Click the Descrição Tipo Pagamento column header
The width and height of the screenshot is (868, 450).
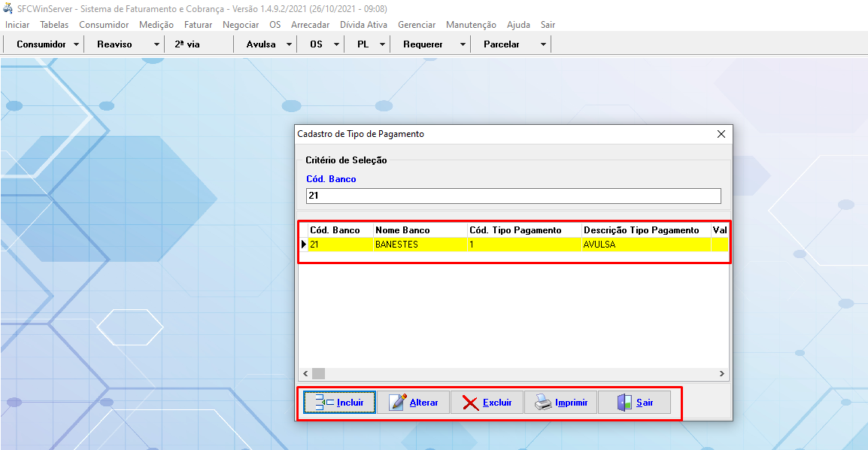(641, 230)
